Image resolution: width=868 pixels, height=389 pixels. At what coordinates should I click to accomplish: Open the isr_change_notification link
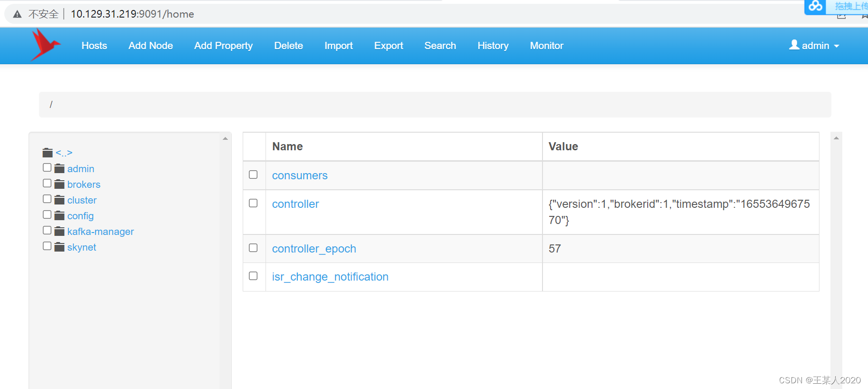point(330,277)
